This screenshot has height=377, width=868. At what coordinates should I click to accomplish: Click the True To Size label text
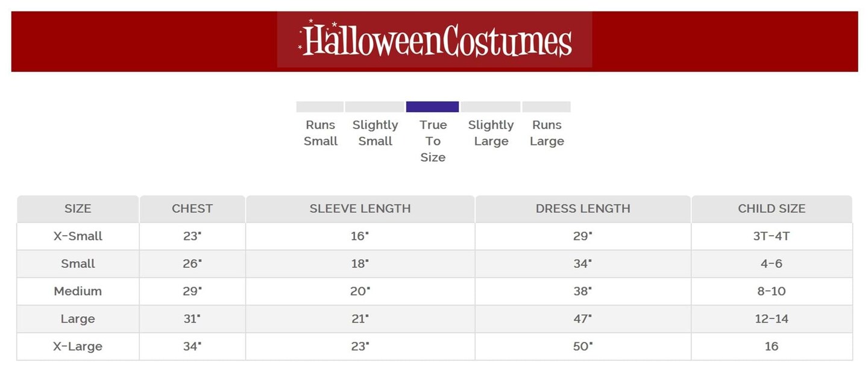[x=433, y=141]
